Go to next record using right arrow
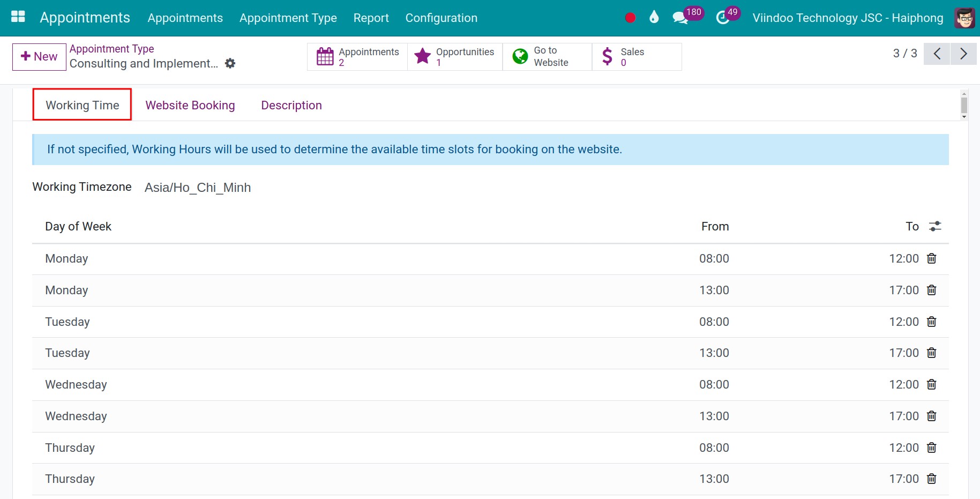 [x=963, y=54]
